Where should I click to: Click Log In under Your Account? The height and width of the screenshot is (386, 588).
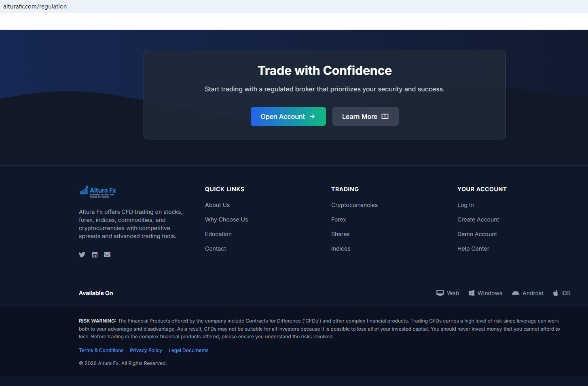coord(465,205)
